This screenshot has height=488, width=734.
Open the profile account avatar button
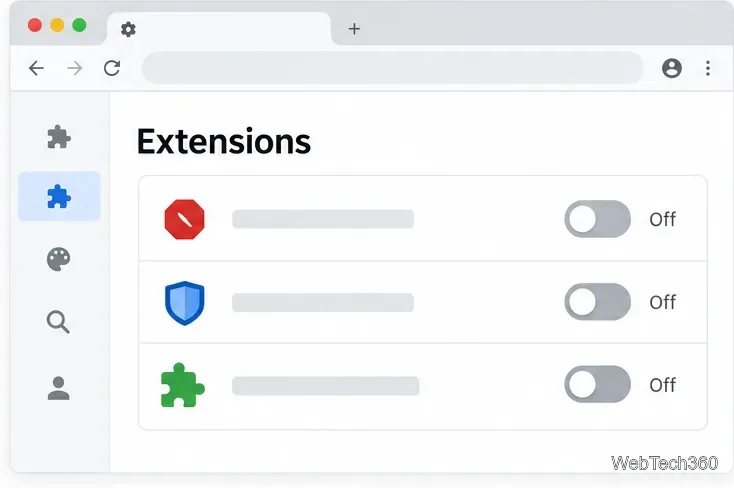(x=672, y=68)
